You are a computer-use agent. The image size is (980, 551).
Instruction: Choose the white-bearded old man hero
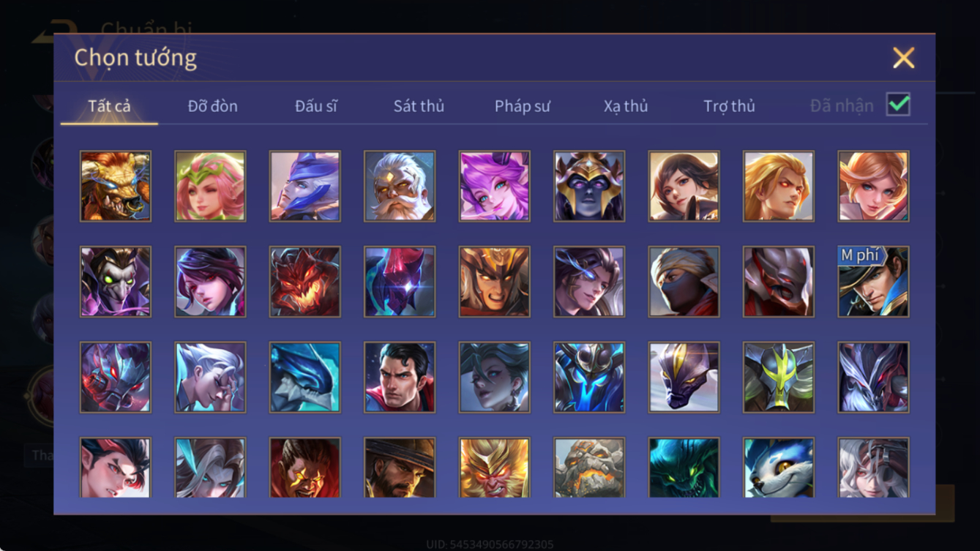tap(400, 186)
